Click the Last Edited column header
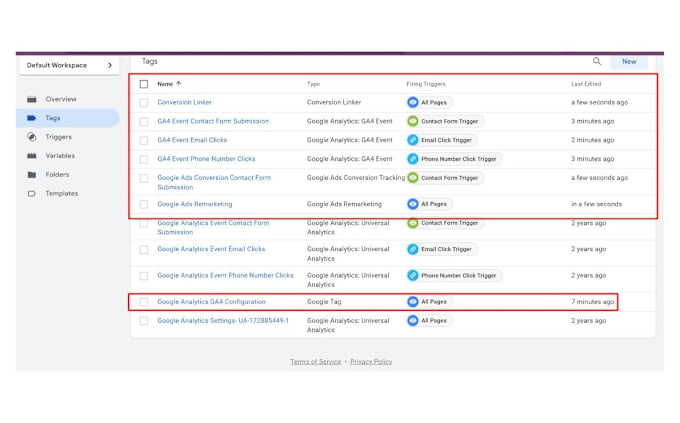The height and width of the screenshot is (423, 680). coord(586,84)
